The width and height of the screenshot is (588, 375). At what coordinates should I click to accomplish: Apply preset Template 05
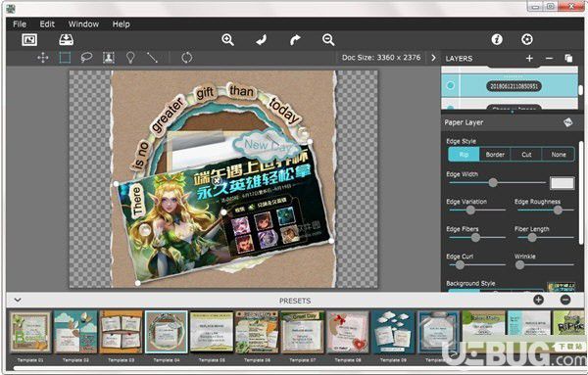pyautogui.click(x=212, y=332)
